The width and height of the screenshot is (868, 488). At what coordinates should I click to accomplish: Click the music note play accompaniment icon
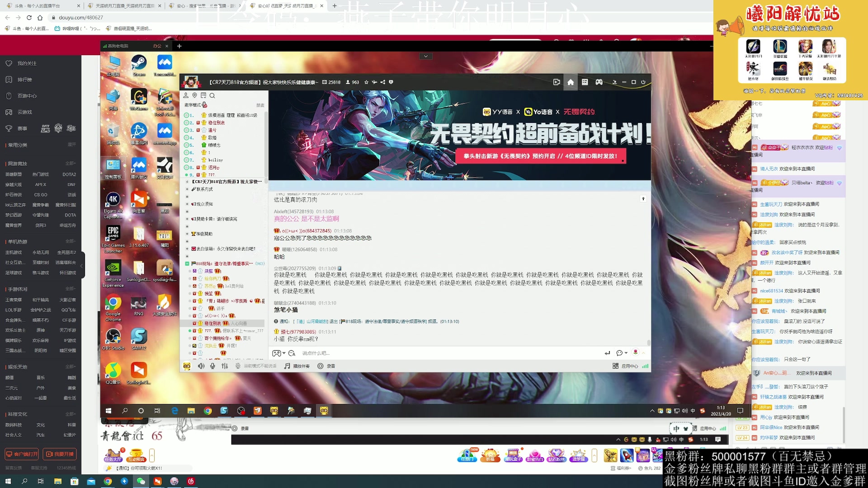[x=287, y=366]
